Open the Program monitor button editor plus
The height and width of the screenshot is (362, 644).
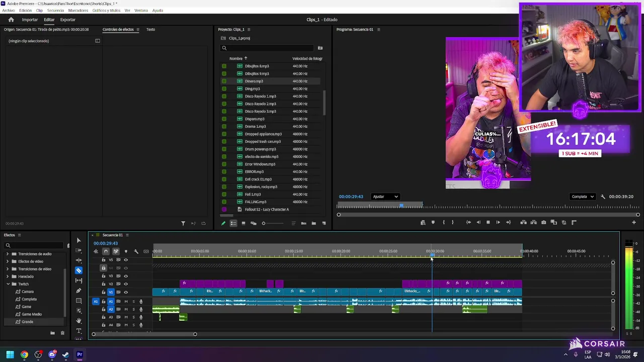coord(633,222)
